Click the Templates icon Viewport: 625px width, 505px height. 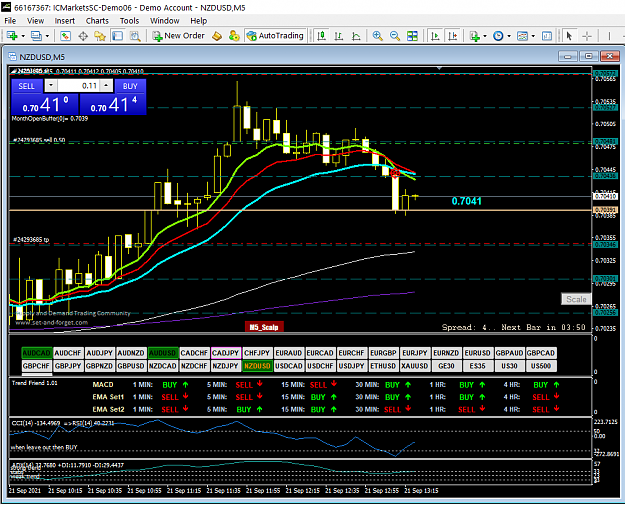522,36
